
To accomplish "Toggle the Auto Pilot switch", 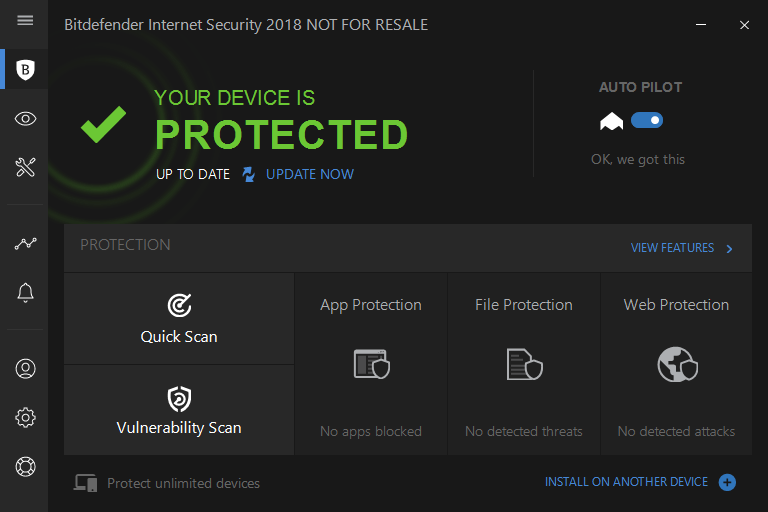I will pos(647,121).
